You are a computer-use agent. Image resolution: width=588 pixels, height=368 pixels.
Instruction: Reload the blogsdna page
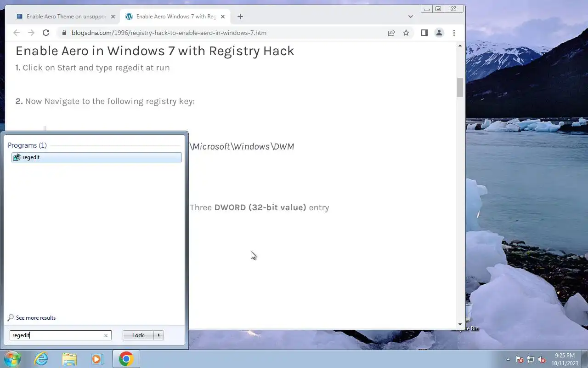tap(46, 33)
